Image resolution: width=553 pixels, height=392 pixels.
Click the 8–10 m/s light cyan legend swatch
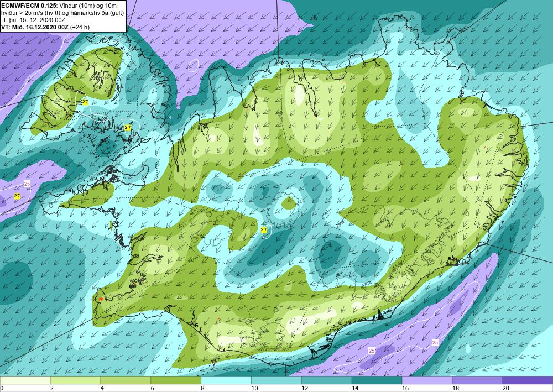pyautogui.click(x=226, y=380)
